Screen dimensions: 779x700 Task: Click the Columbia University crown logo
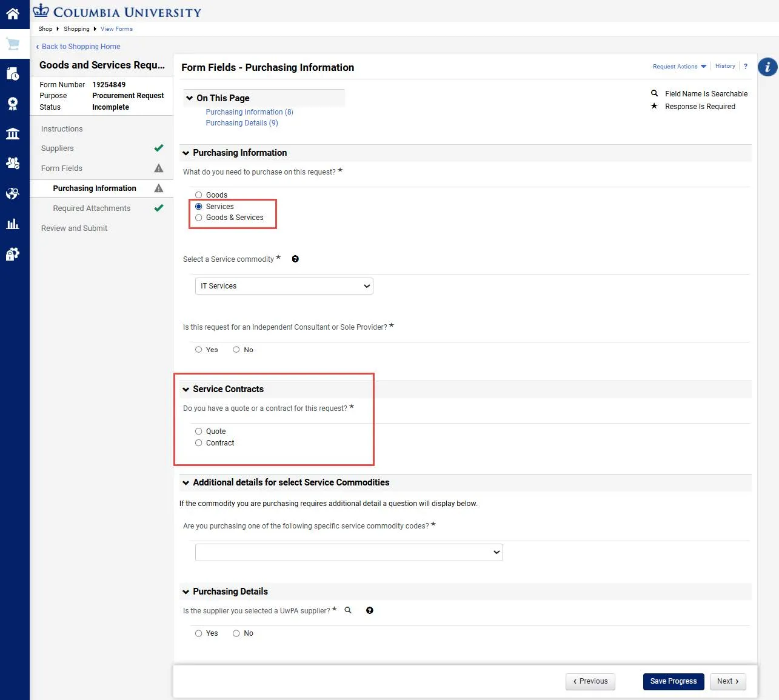click(x=41, y=10)
